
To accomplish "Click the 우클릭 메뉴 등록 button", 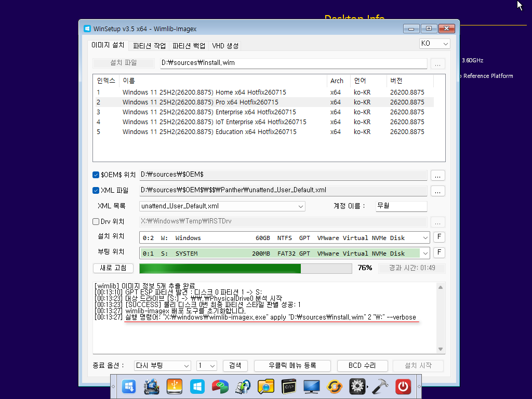I will [x=292, y=366].
